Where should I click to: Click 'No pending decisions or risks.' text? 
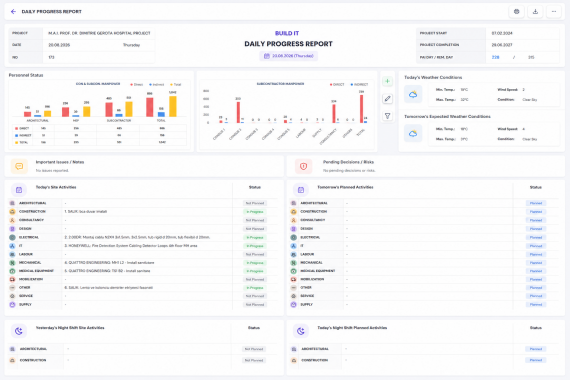click(349, 171)
